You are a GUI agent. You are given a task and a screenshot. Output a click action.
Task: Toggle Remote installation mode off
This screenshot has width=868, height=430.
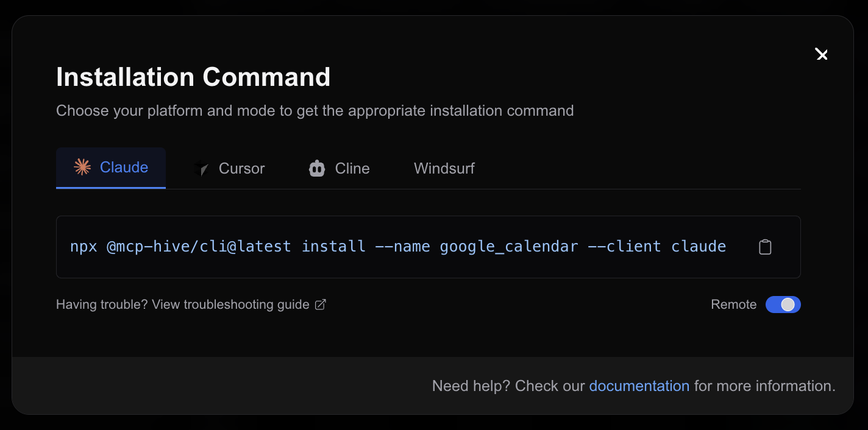[x=783, y=305]
